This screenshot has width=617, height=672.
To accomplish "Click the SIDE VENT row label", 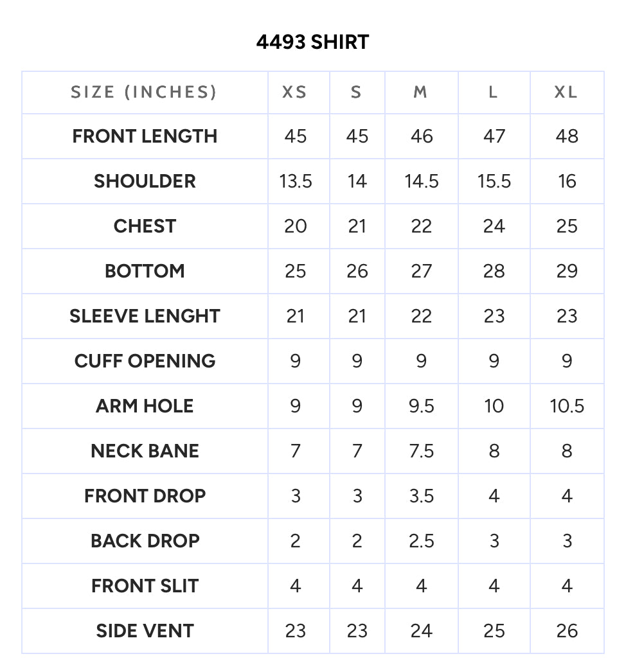I will [145, 632].
